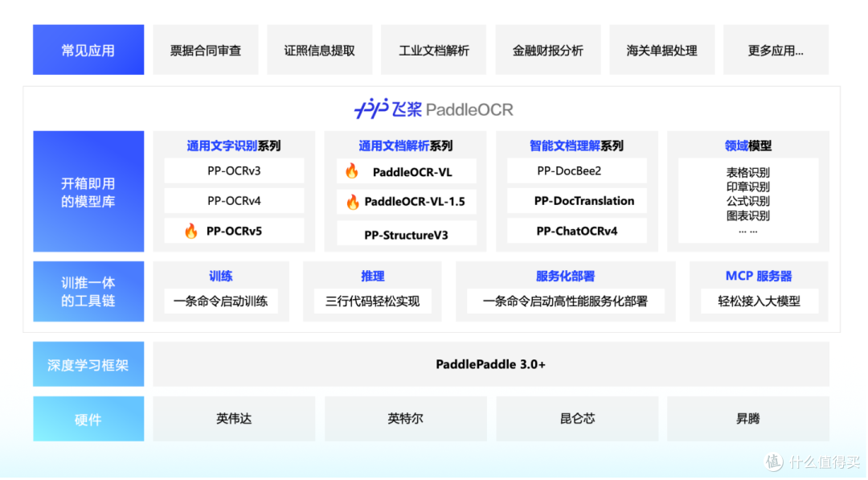This screenshot has height=480, width=868.
Task: Click the 训练 heading
Action: 221,276
